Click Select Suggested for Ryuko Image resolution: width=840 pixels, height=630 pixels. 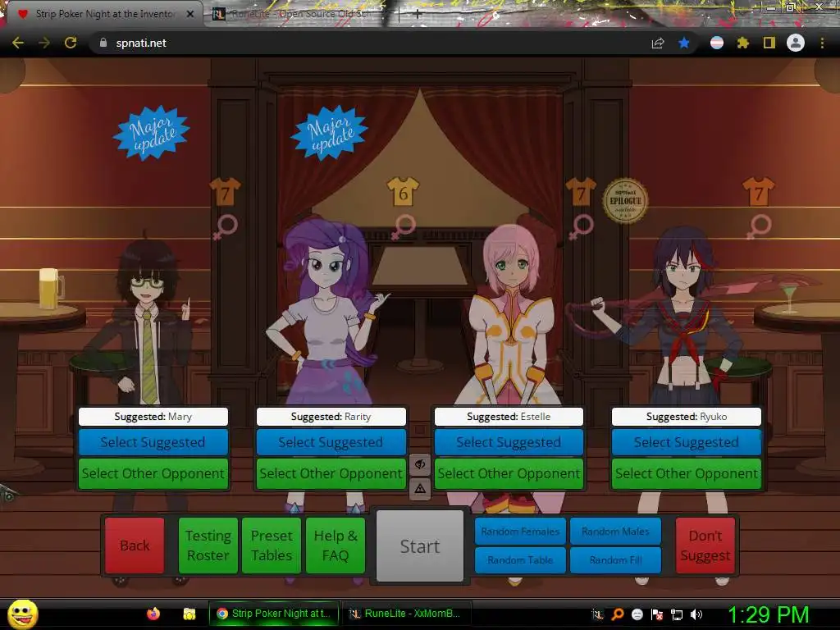click(x=687, y=442)
